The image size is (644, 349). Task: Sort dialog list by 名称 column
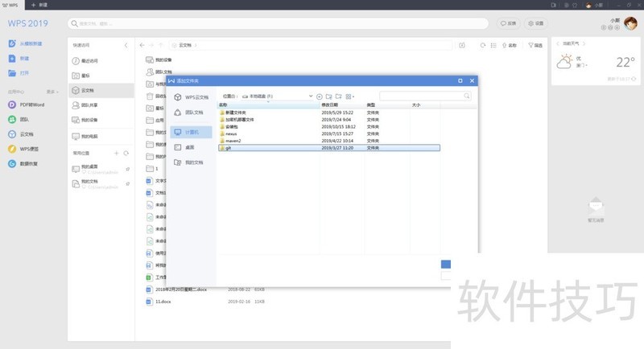269,105
